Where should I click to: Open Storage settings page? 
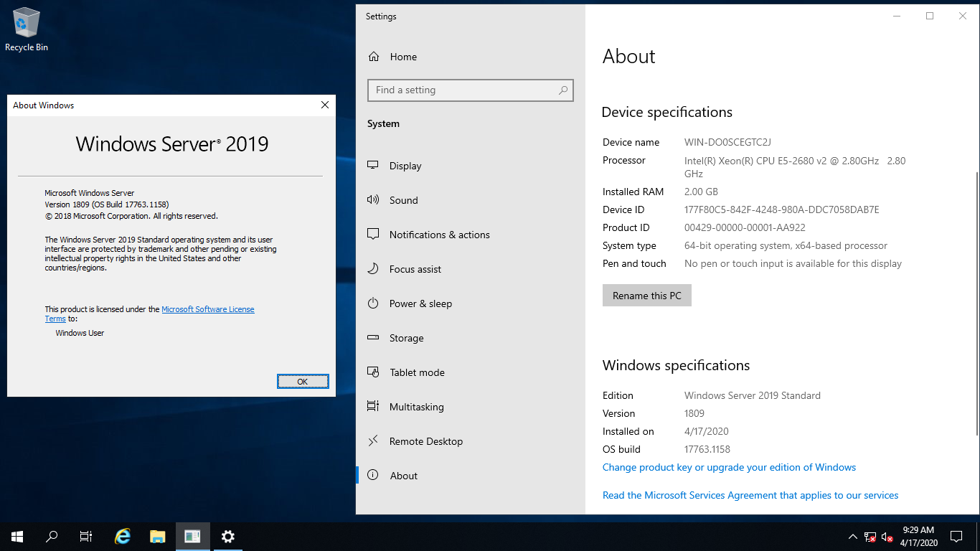tap(471, 338)
